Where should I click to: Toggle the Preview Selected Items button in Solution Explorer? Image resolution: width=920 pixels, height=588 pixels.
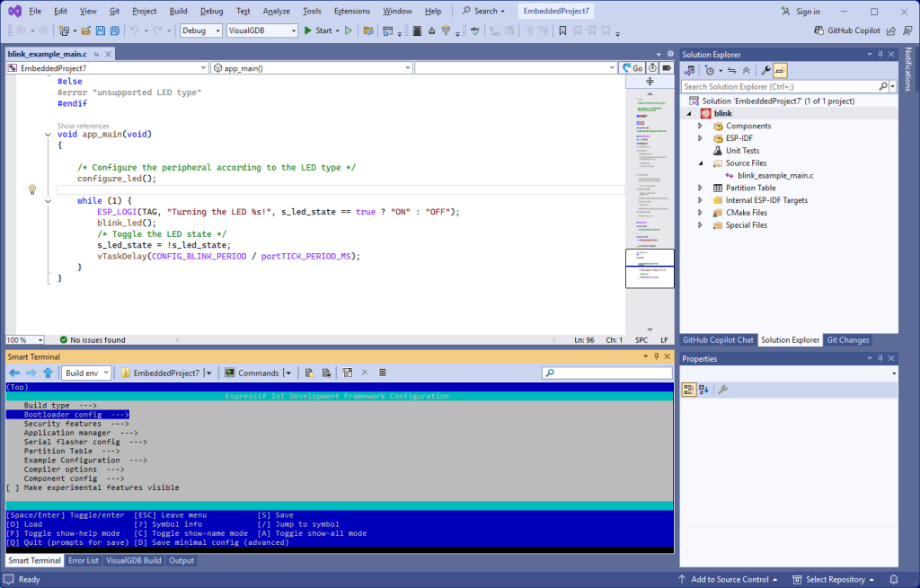click(781, 70)
